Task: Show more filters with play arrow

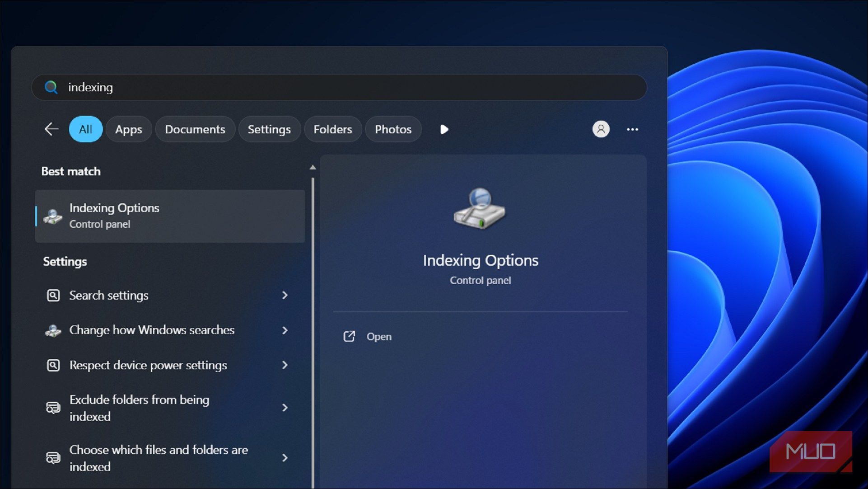Action: [444, 130]
